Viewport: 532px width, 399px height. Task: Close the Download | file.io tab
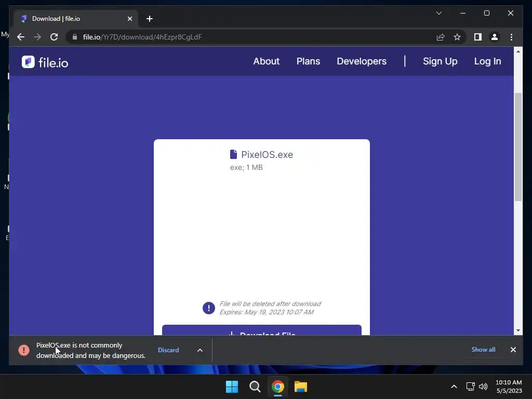(x=129, y=19)
